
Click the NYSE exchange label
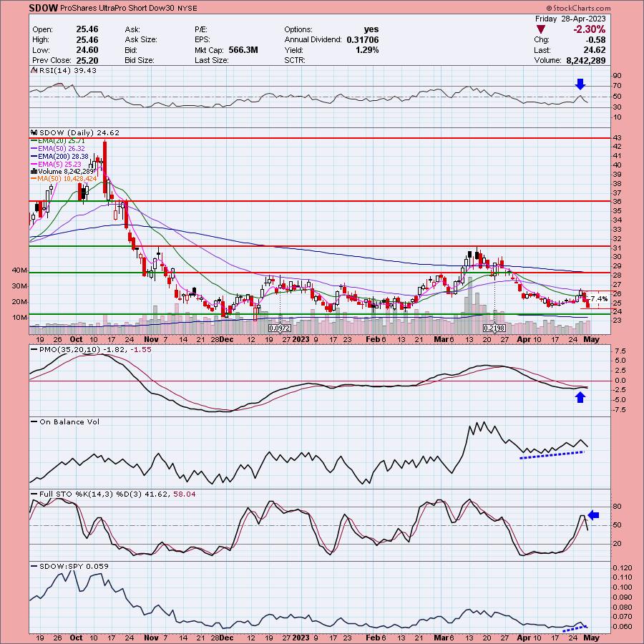tap(187, 8)
